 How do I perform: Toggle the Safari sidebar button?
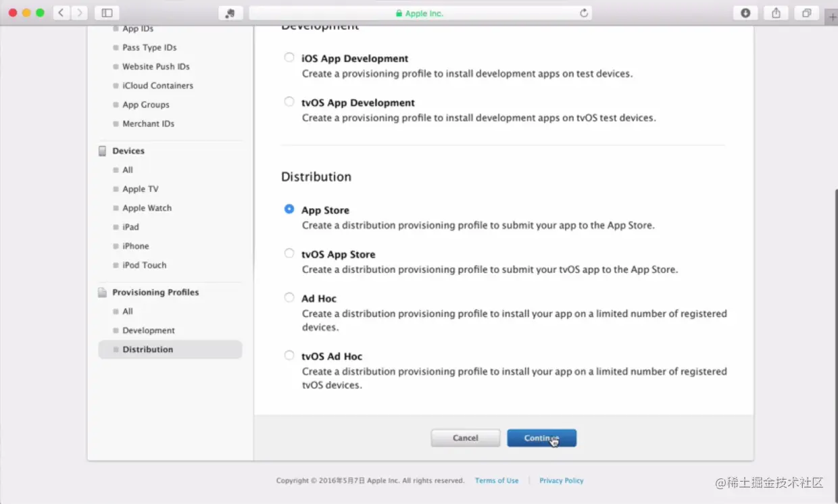point(107,13)
